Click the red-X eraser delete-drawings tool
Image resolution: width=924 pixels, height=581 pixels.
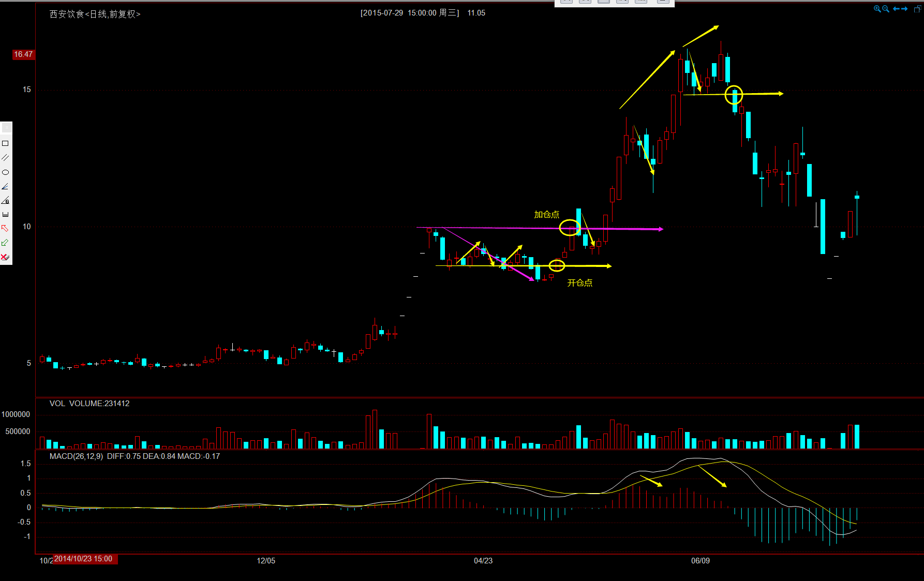tap(5, 257)
